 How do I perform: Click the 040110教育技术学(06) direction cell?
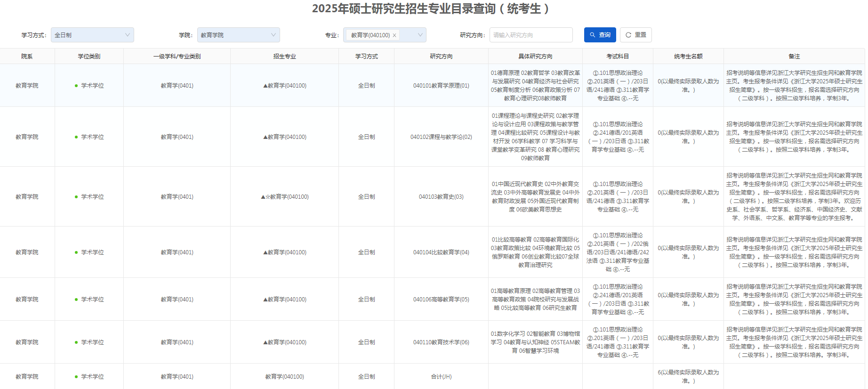click(441, 342)
